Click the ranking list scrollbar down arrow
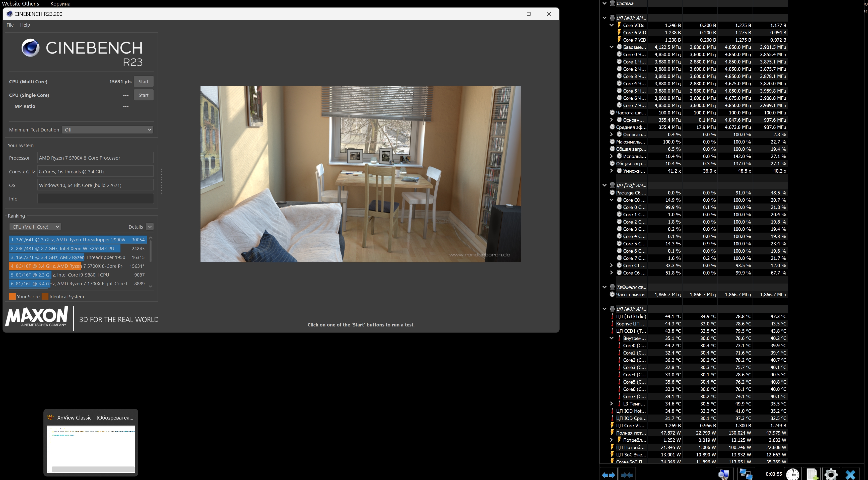Viewport: 868px width, 480px height. pos(151,286)
